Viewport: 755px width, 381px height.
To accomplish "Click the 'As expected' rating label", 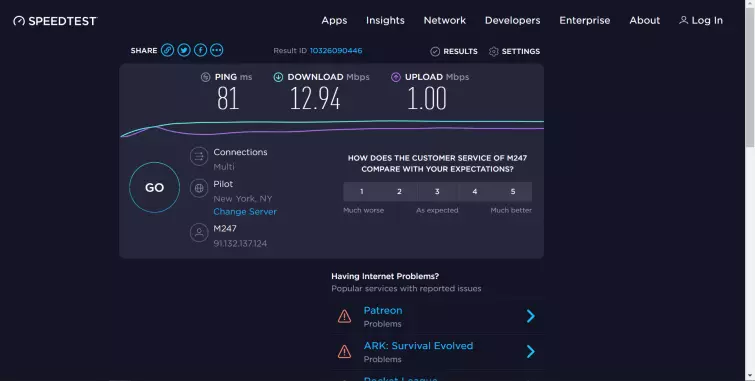I will pyautogui.click(x=437, y=210).
